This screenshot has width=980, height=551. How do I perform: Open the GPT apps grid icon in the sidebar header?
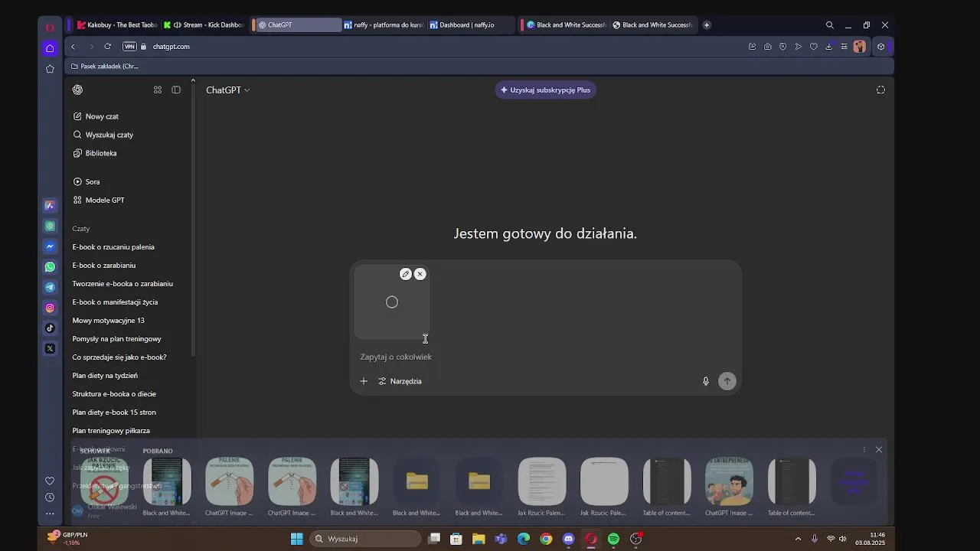coord(158,90)
